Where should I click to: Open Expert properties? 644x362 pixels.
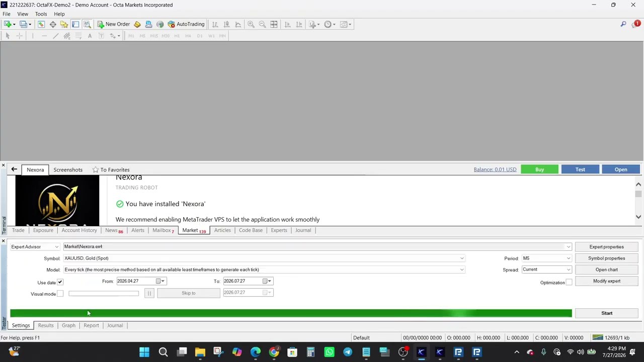[607, 247]
